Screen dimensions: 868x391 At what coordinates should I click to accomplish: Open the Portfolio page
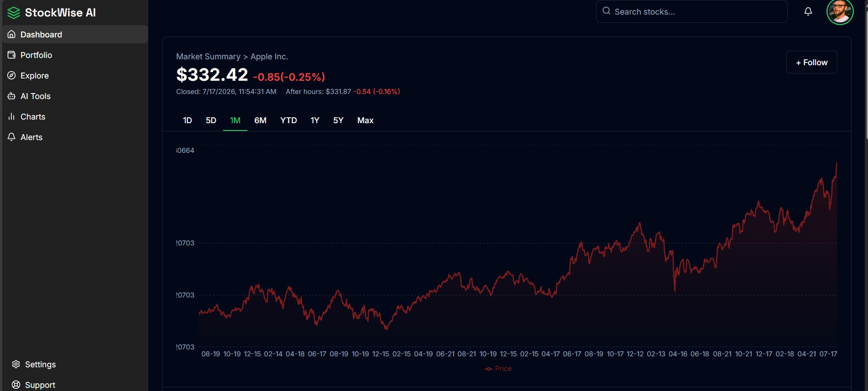pos(75,55)
